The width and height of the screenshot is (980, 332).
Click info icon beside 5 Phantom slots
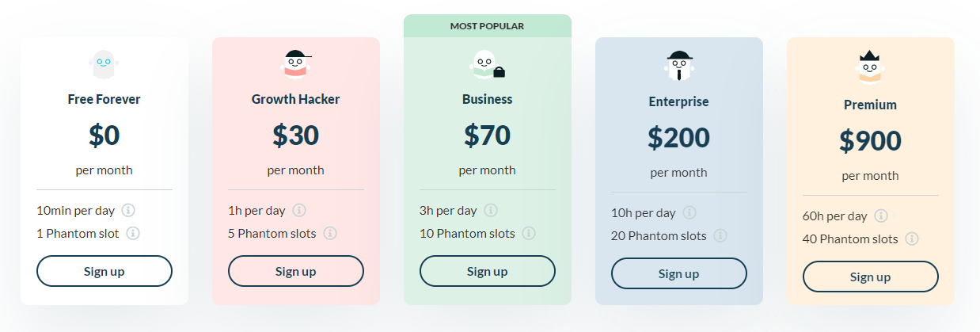tap(329, 234)
